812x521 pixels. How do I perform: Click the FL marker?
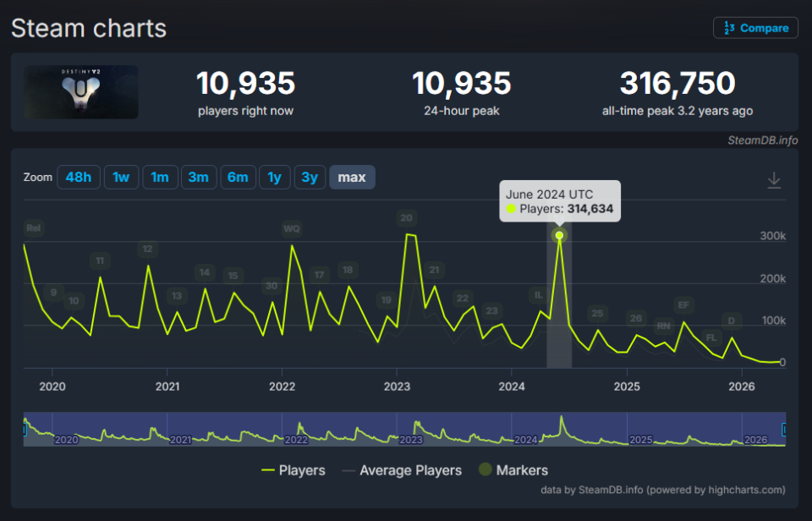pos(711,337)
